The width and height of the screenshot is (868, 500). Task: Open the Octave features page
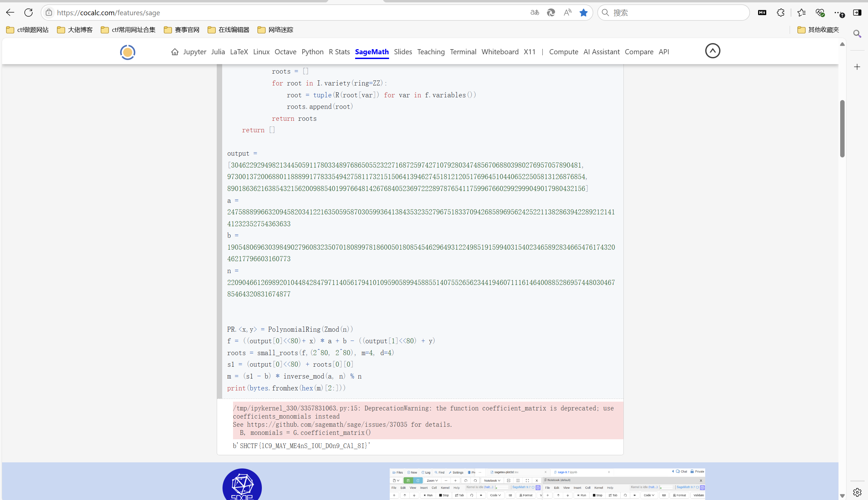tap(285, 52)
